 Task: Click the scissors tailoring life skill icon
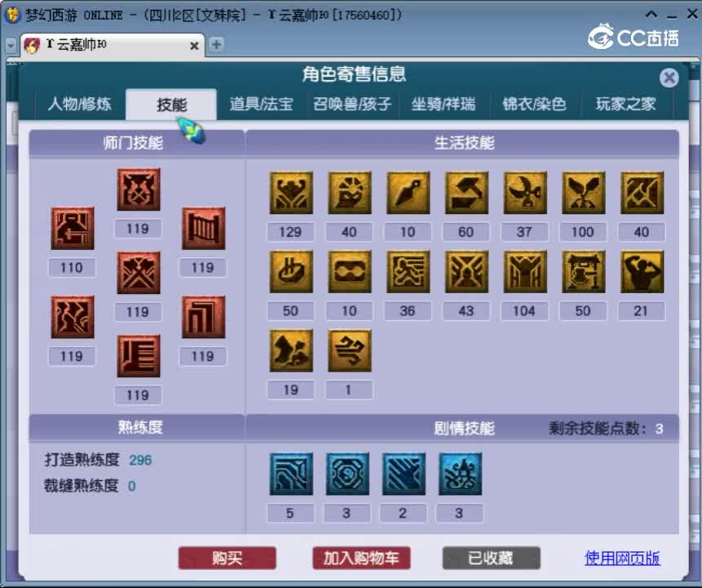(525, 193)
